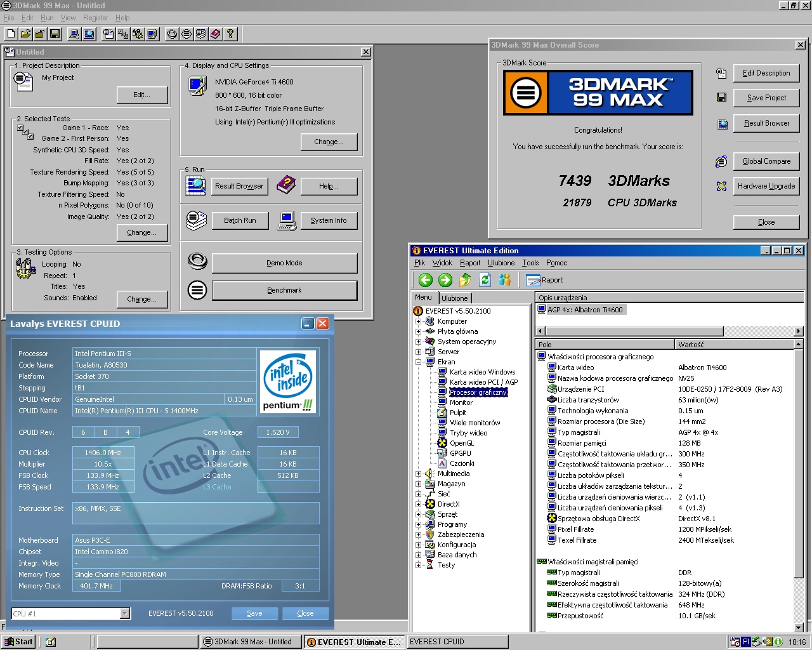Select OpenGL in the EVEREST tree
Viewport: 812px width, 650px height.
tap(462, 443)
